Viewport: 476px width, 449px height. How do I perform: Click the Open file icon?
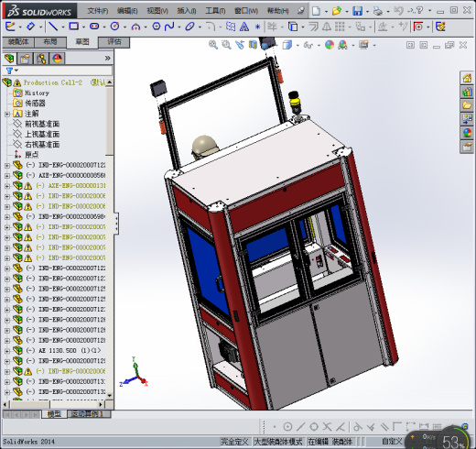[337, 11]
